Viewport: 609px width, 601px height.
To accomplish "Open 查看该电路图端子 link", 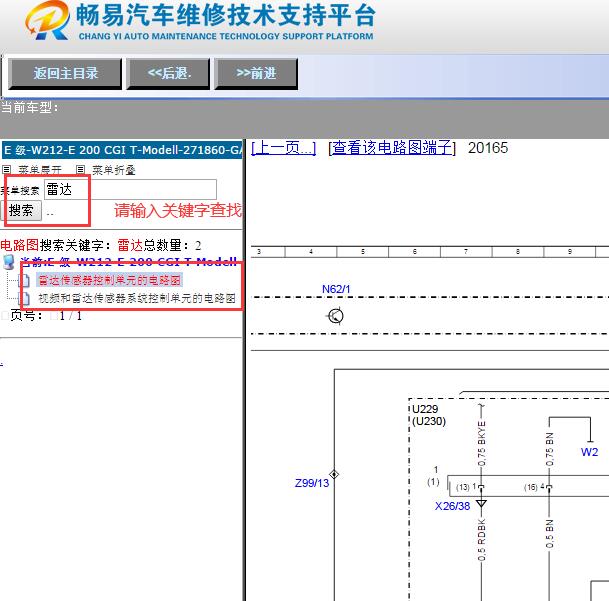I will [x=392, y=148].
